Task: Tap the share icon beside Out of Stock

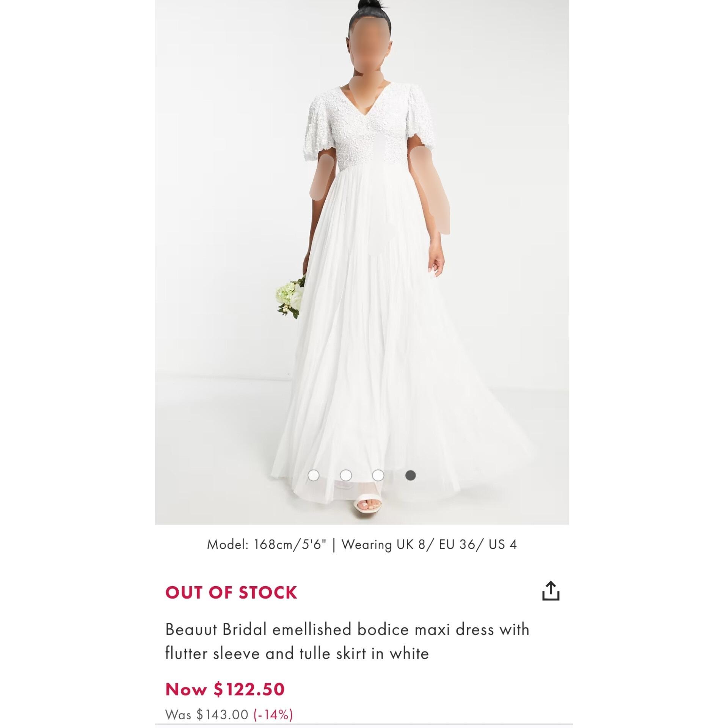Action: 551,591
